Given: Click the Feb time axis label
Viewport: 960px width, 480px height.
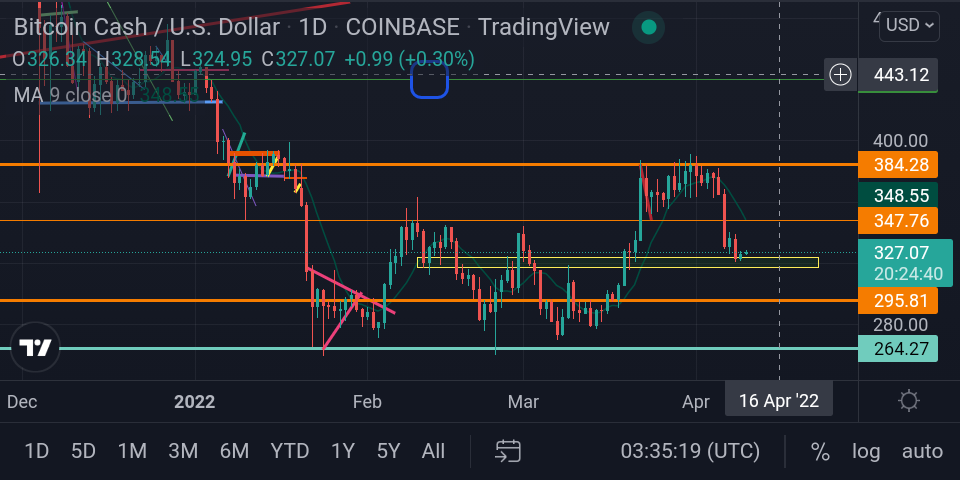Looking at the screenshot, I should click(x=367, y=402).
